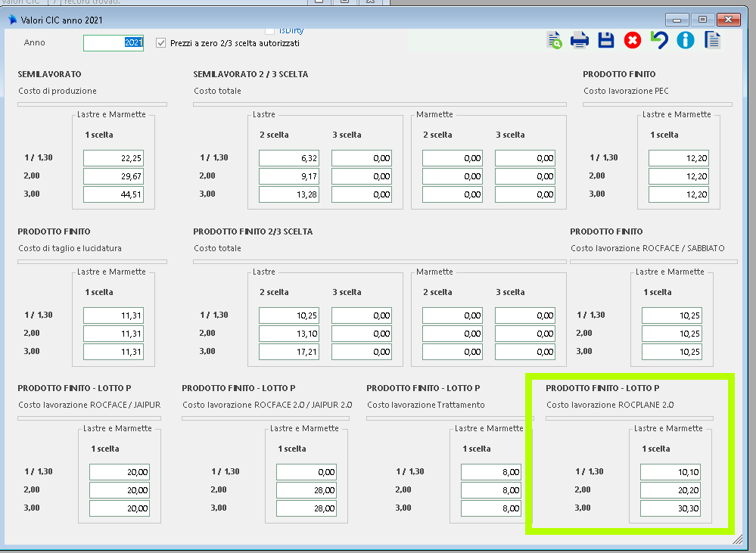Screen dimensions: 756x553
Task: Edit ROCFACE 2.0 / JAIPUR 2.0 3,00 row field
Action: (x=306, y=508)
